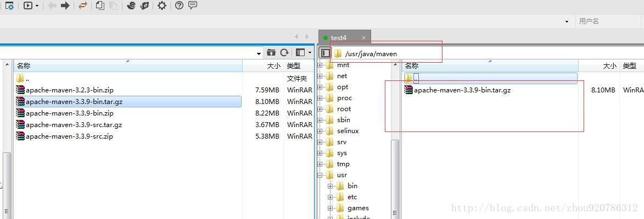Click the orange synchronize arrows icon
The width and height of the screenshot is (644, 219).
tap(83, 6)
